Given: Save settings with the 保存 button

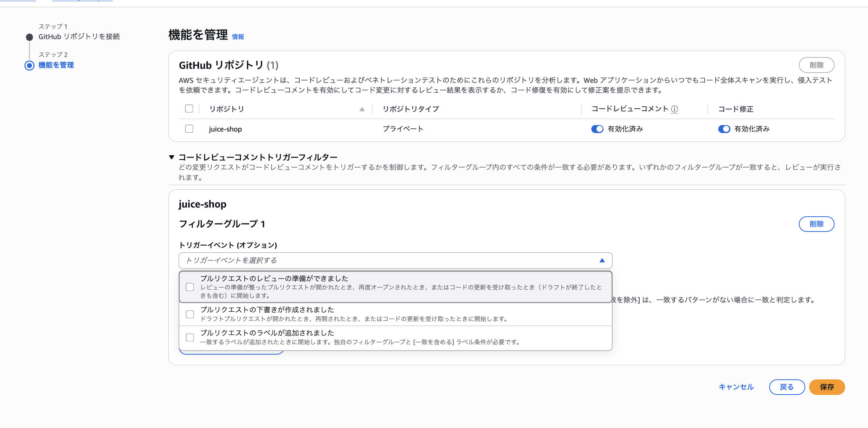Looking at the screenshot, I should (827, 387).
